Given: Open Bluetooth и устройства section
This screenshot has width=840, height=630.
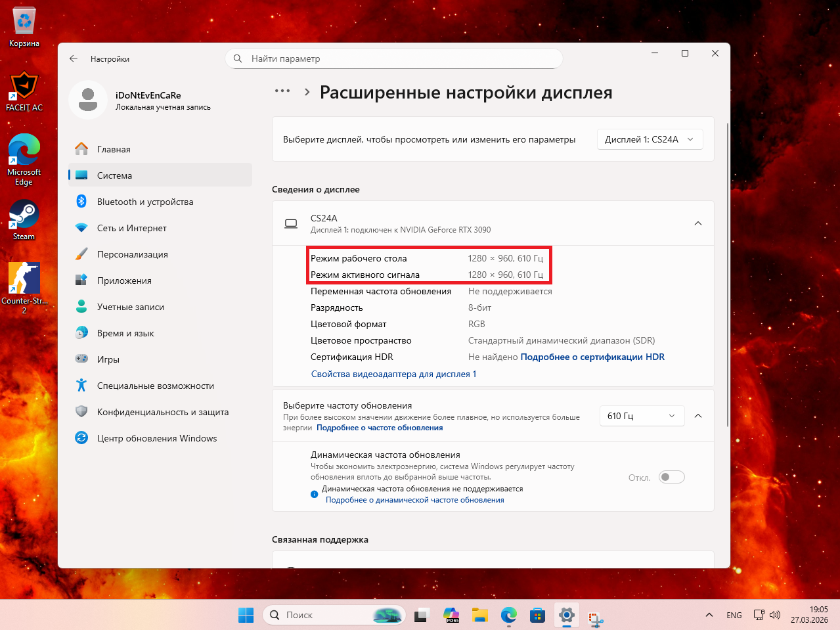Looking at the screenshot, I should click(x=160, y=202).
